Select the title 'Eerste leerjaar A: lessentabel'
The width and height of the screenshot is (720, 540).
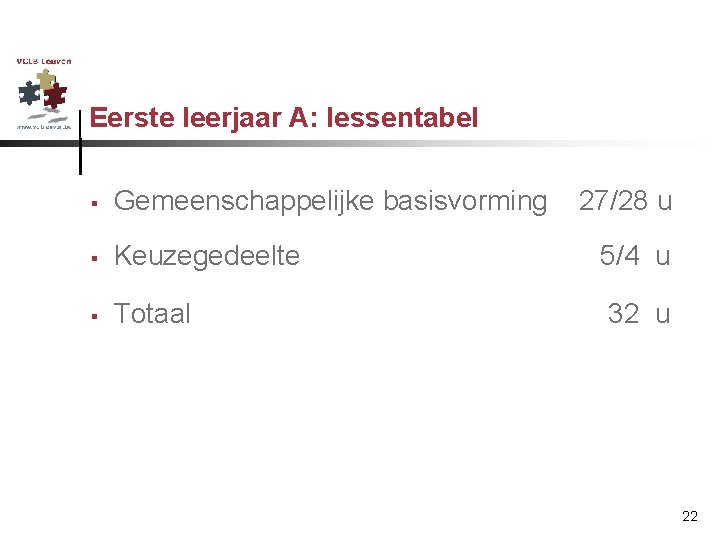284,118
